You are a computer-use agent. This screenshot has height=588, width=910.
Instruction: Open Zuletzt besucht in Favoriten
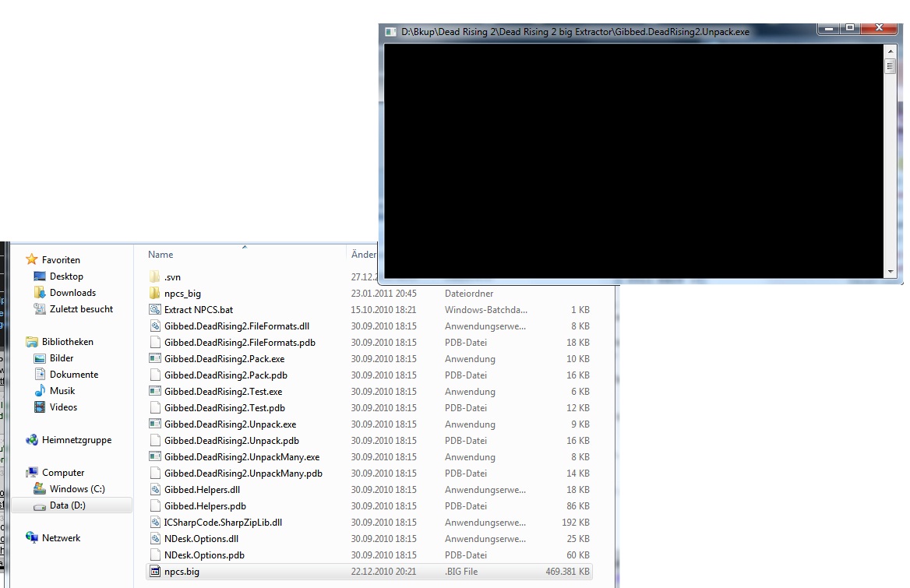click(x=81, y=309)
